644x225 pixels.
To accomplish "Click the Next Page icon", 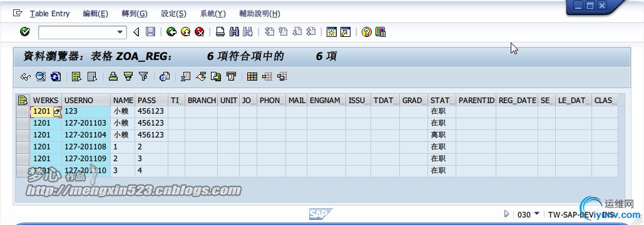I will coord(297,31).
